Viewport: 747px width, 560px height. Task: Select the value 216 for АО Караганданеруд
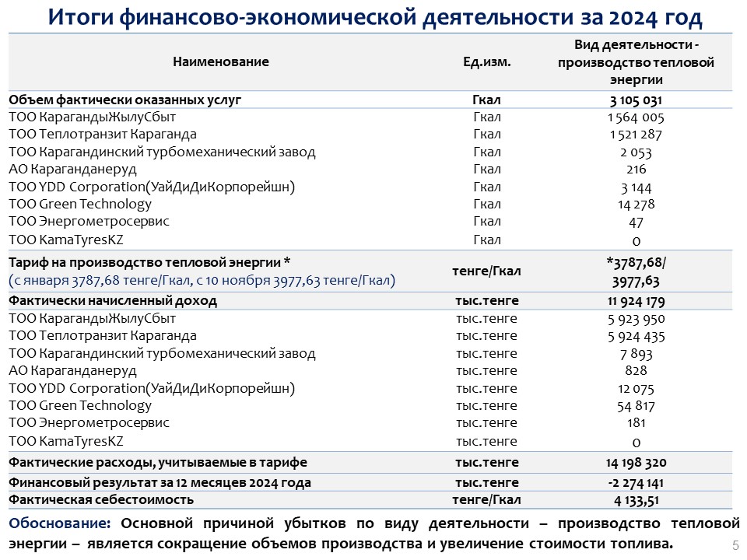pos(636,170)
